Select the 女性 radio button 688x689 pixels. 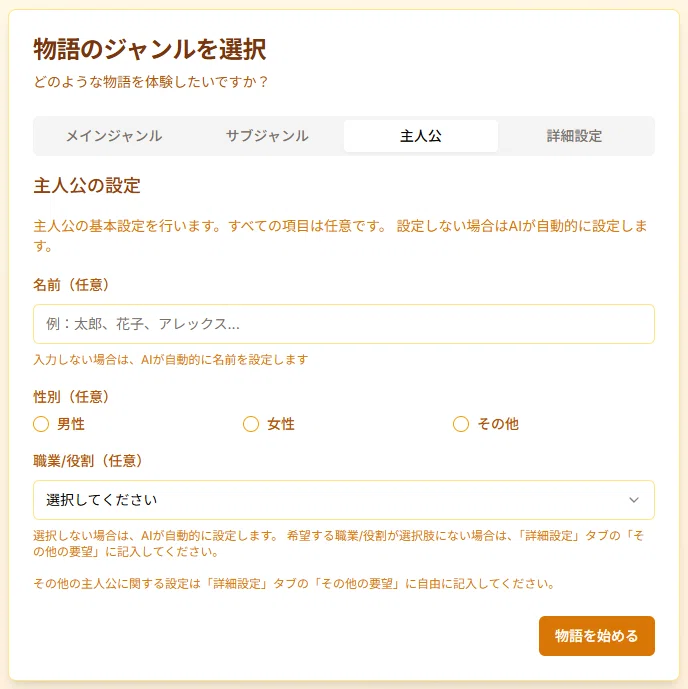click(251, 424)
